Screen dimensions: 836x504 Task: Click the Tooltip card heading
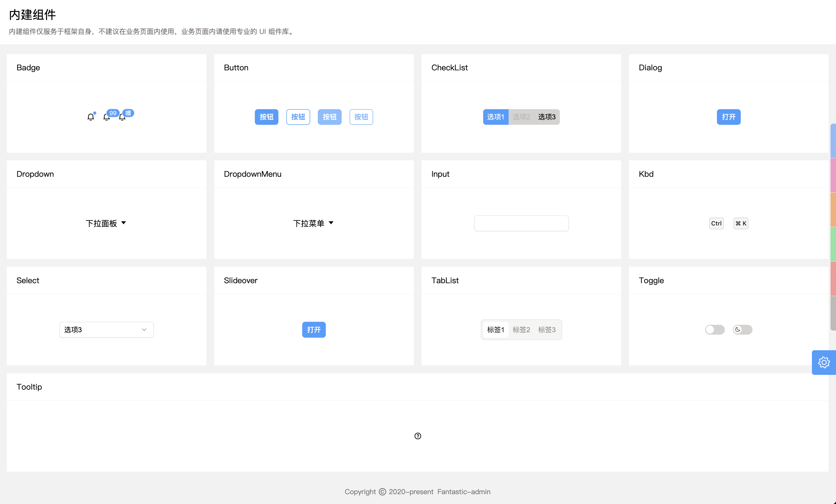point(29,387)
